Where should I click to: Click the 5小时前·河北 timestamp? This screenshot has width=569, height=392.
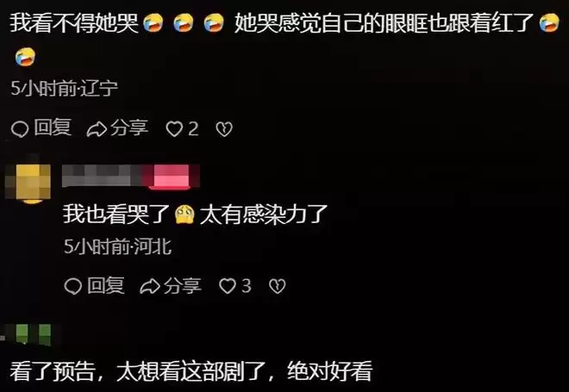(x=117, y=247)
